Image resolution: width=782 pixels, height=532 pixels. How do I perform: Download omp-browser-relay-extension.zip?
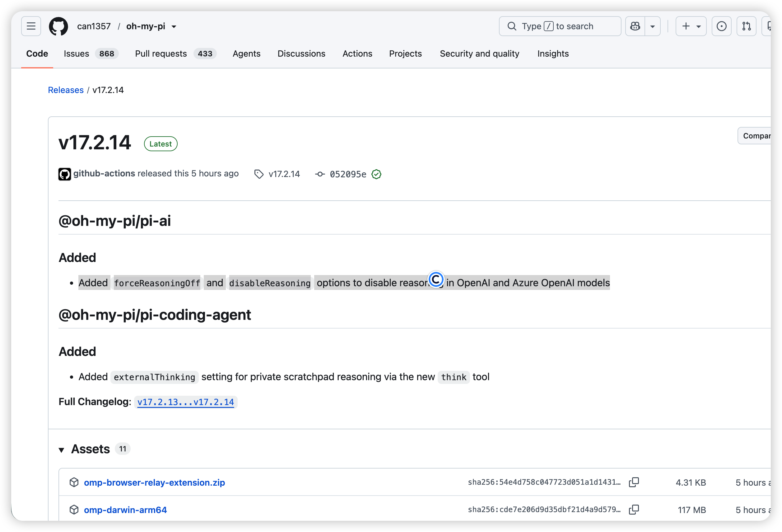155,483
